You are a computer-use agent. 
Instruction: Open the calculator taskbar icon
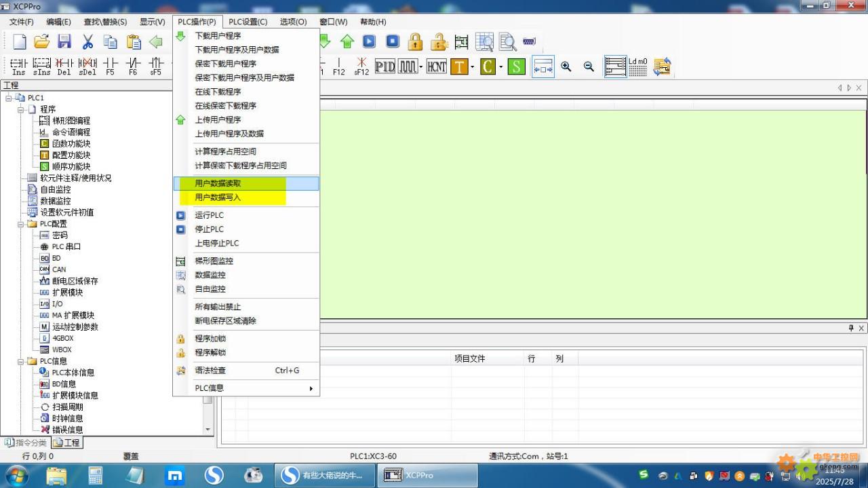[x=96, y=475]
